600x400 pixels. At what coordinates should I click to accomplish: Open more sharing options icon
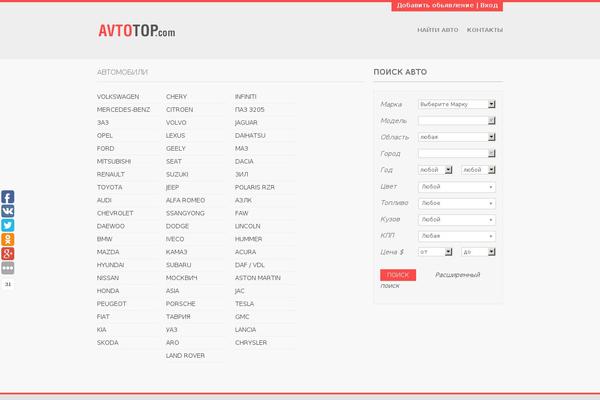pos(8,268)
